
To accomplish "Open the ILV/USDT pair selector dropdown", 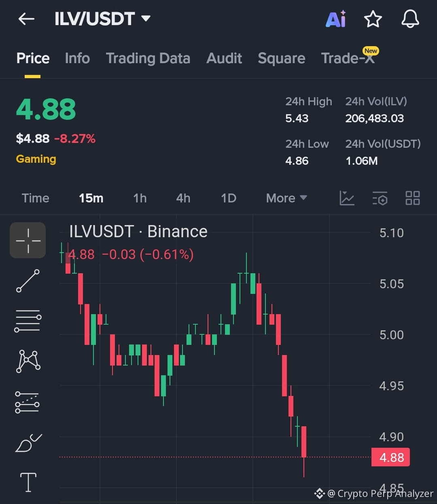I will tap(102, 19).
